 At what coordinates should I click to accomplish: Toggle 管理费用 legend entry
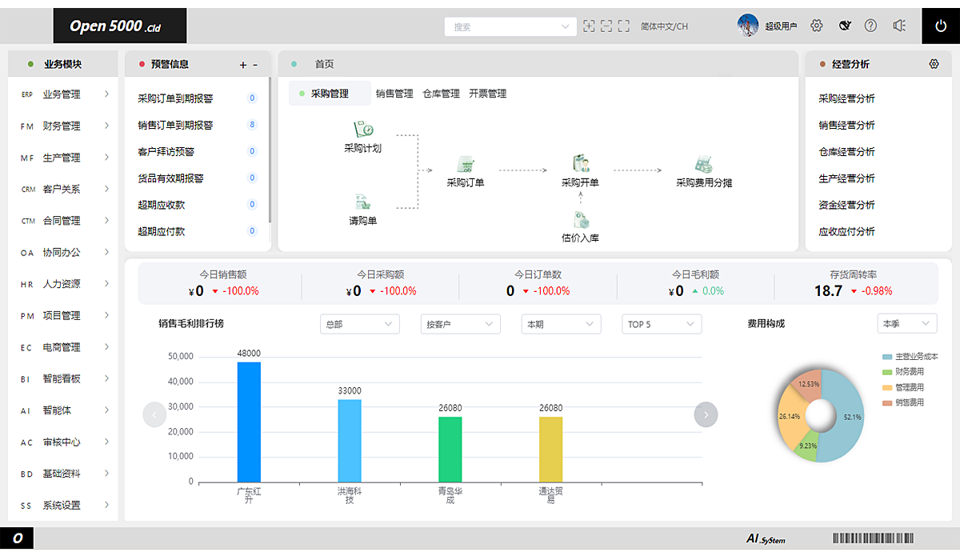point(903,387)
